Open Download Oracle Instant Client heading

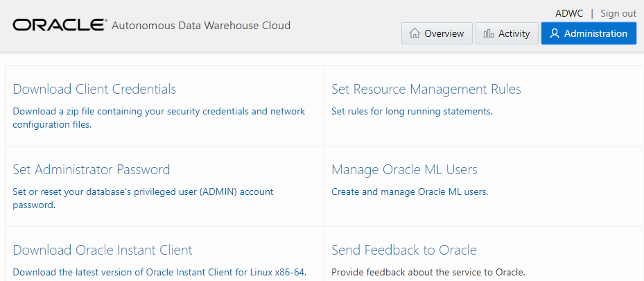pyautogui.click(x=103, y=250)
